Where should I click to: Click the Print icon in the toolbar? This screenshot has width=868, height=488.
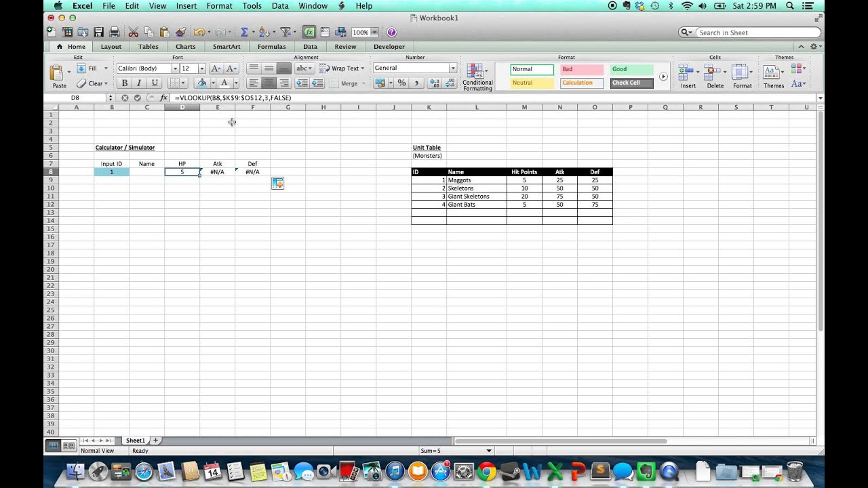coord(115,32)
